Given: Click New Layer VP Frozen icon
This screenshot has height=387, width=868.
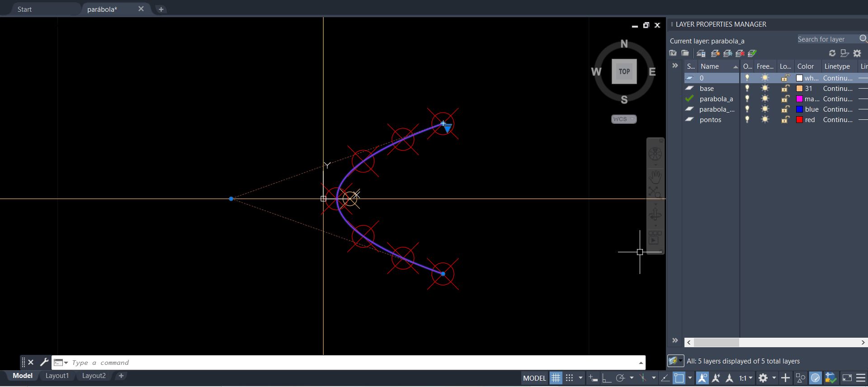Looking at the screenshot, I should tap(727, 53).
